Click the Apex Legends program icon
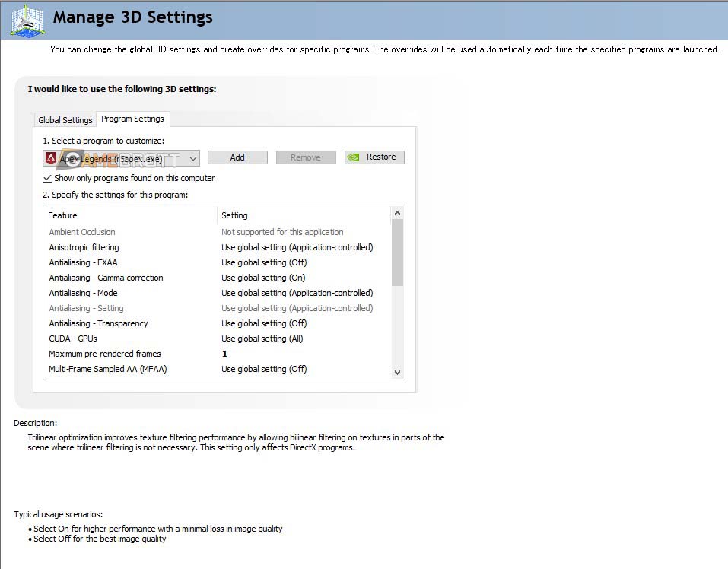The width and height of the screenshot is (728, 569). click(x=51, y=158)
